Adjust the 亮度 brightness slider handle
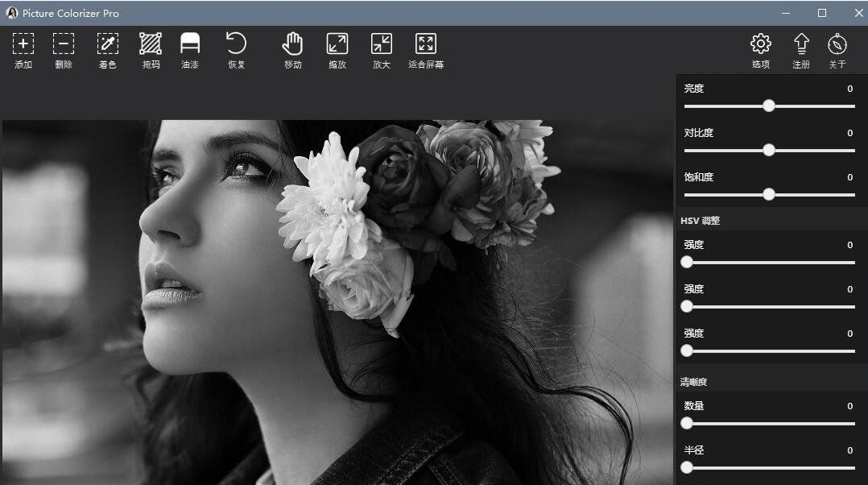The height and width of the screenshot is (485, 868). point(769,106)
